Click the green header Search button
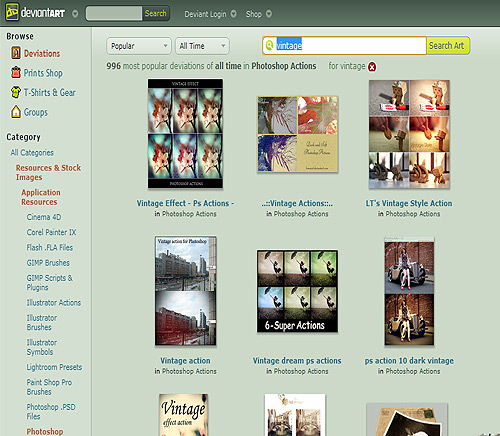The height and width of the screenshot is (436, 500). click(155, 13)
